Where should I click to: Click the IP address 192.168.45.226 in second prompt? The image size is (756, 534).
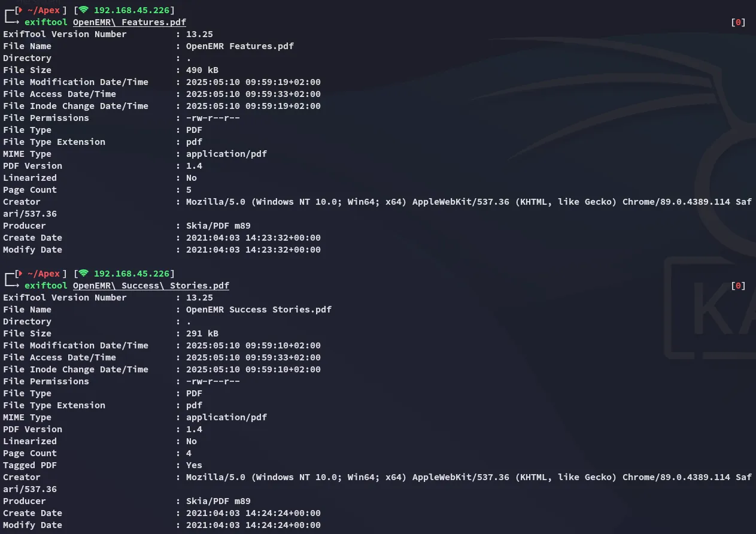tap(131, 274)
